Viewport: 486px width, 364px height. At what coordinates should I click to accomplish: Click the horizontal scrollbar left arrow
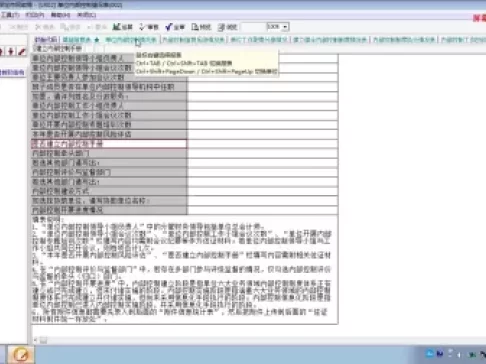[x=35, y=340]
